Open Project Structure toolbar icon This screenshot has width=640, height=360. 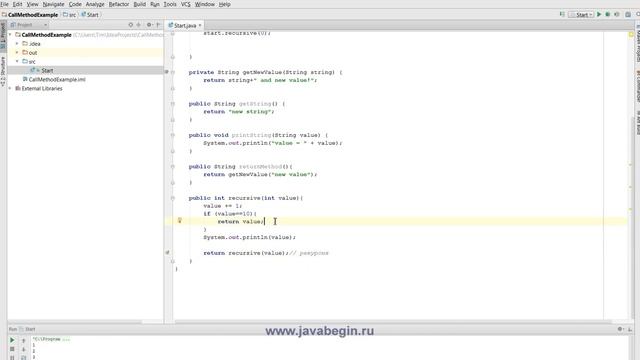tap(628, 14)
